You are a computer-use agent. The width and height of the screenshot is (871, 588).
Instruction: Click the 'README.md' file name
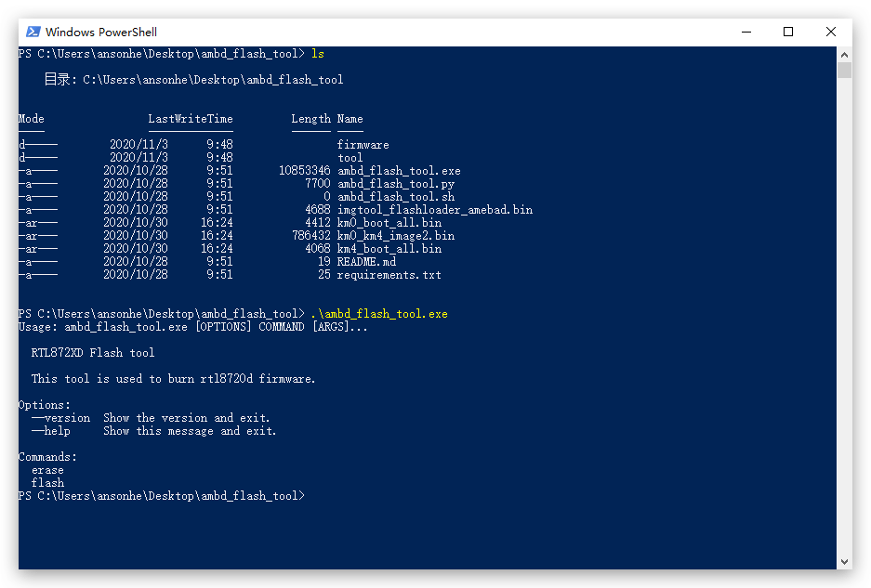(366, 262)
